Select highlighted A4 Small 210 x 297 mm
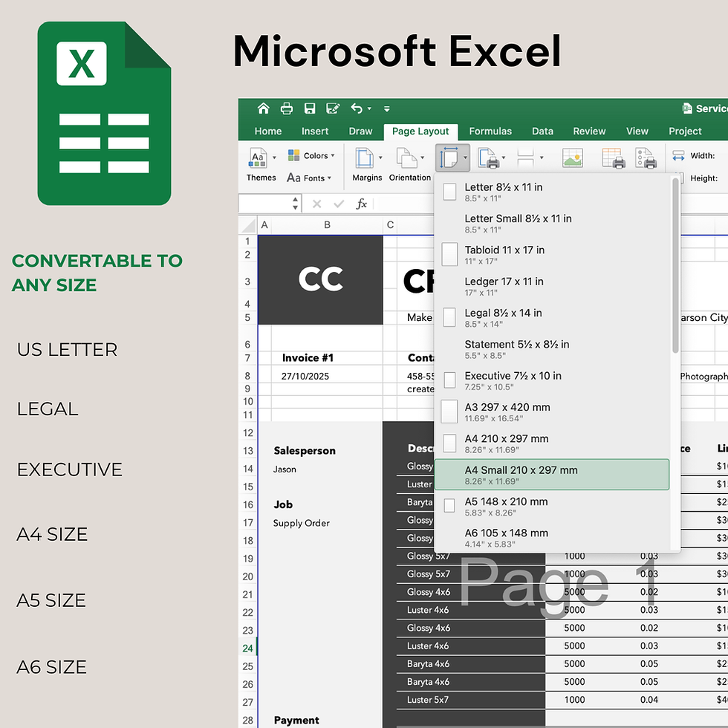 (552, 475)
